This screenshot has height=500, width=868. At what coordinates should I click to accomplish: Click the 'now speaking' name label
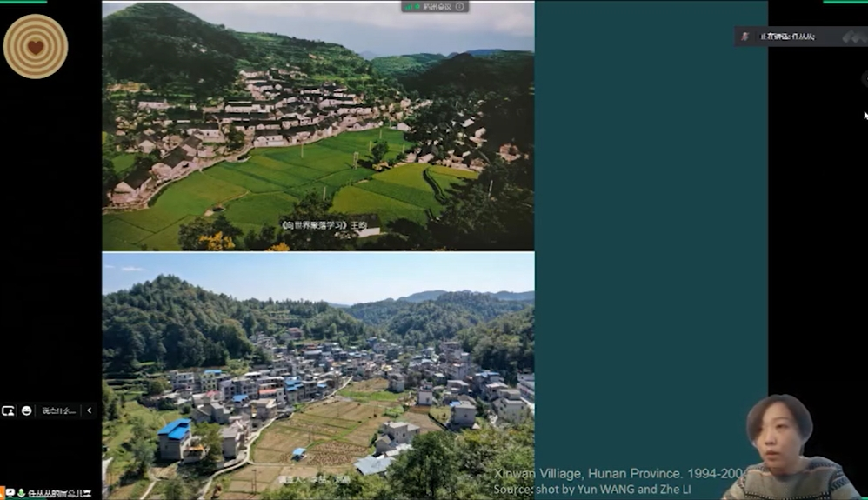(x=787, y=37)
